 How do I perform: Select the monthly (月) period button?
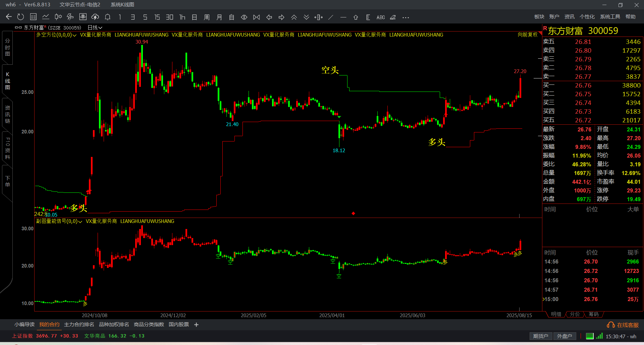tap(219, 17)
